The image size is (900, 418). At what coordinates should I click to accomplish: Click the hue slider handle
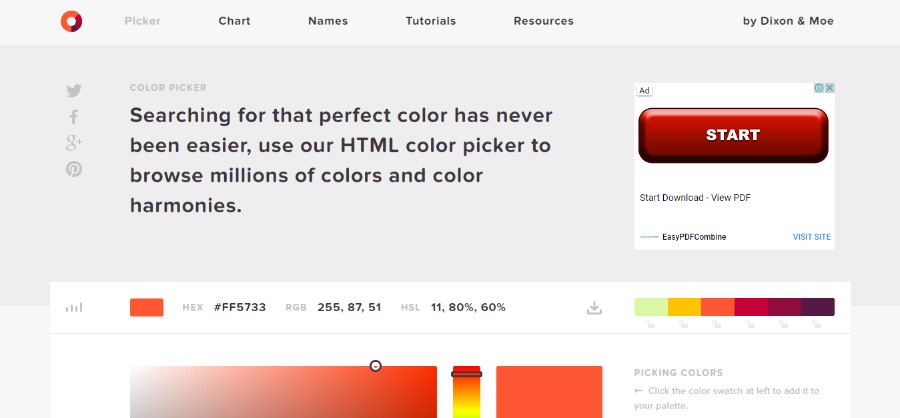click(467, 374)
